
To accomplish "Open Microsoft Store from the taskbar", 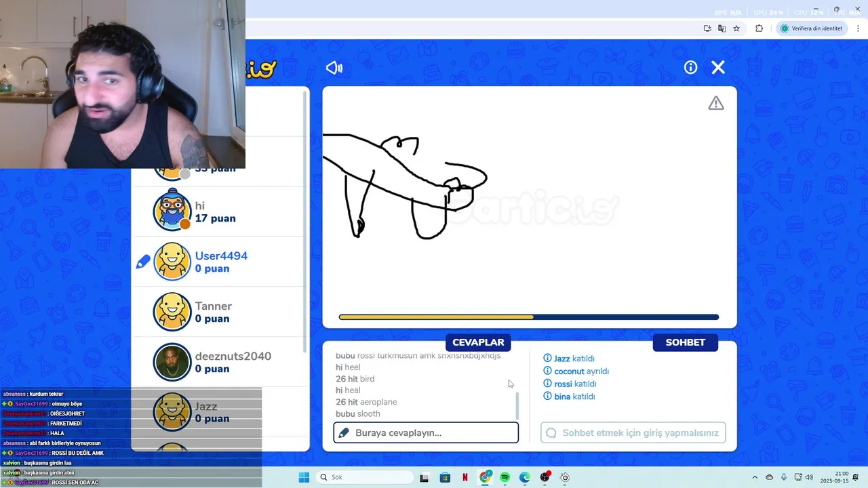I will click(445, 477).
